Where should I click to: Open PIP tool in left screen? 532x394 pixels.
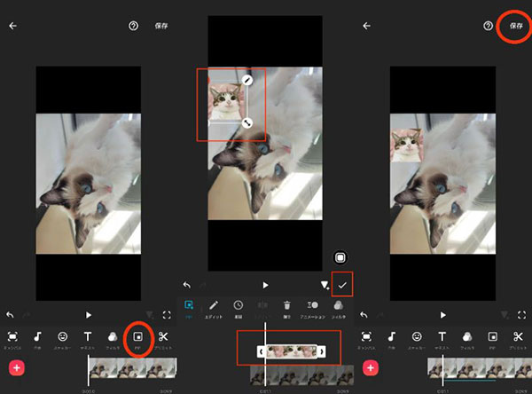pyautogui.click(x=137, y=336)
